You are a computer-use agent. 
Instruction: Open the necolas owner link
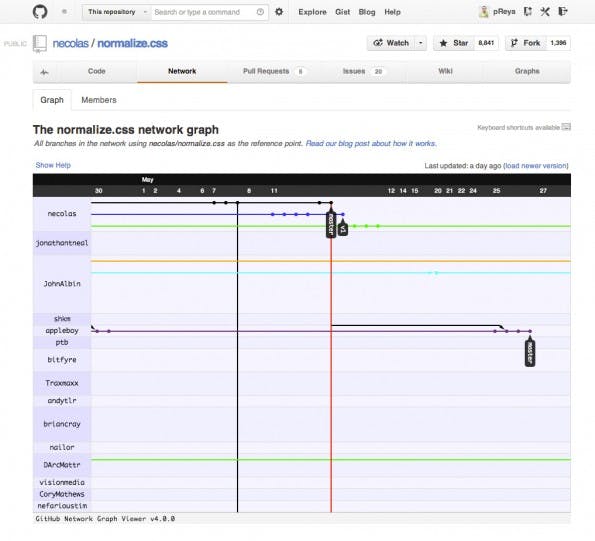(71, 43)
